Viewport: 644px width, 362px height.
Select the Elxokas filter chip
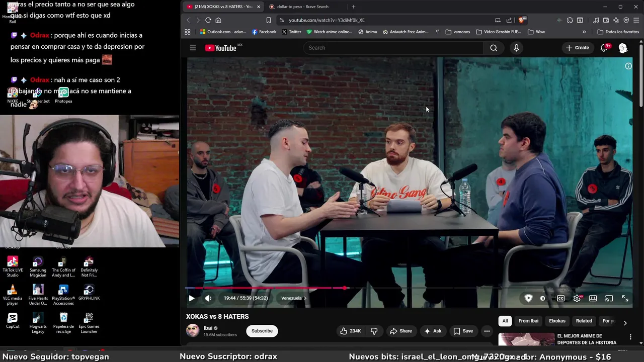557,321
